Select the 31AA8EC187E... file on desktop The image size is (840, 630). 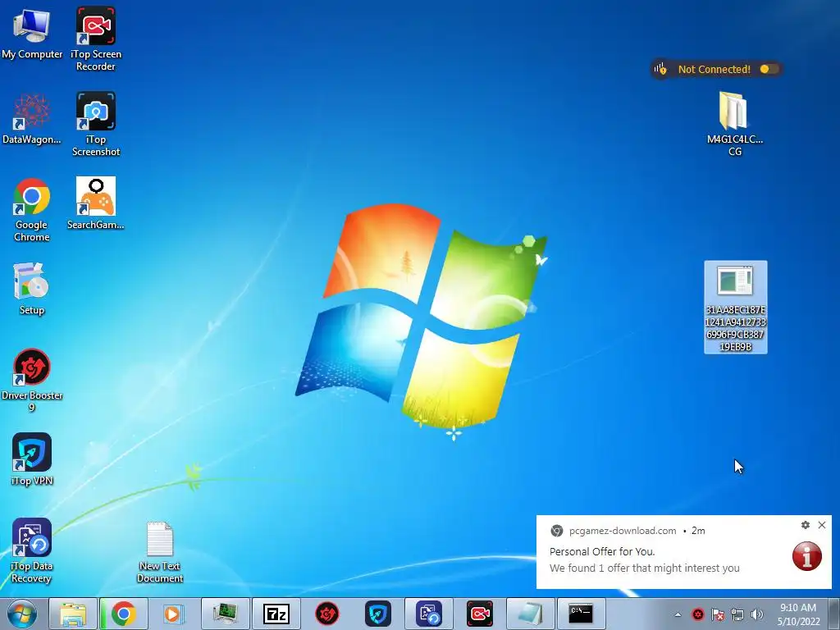[x=736, y=307]
